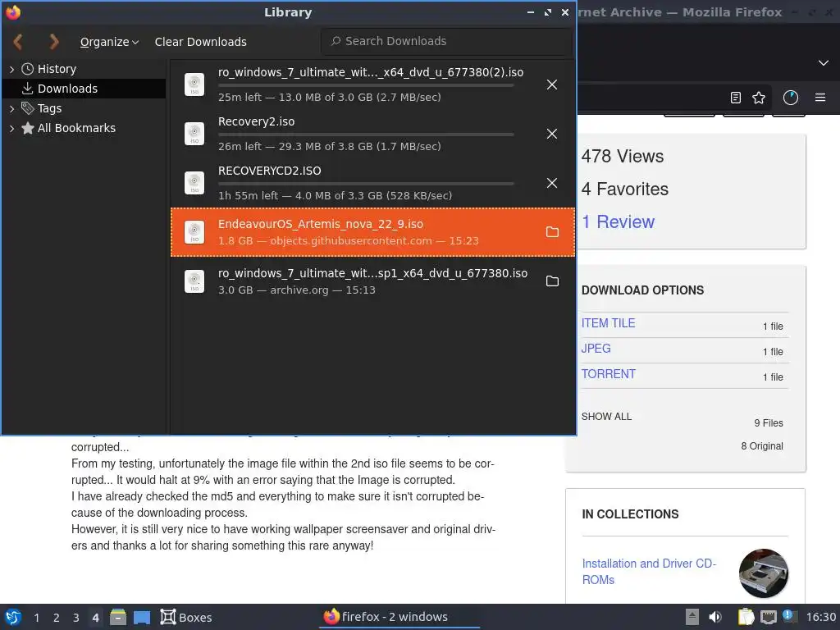The image size is (840, 630).
Task: Select History in the sidebar
Action: [x=57, y=69]
